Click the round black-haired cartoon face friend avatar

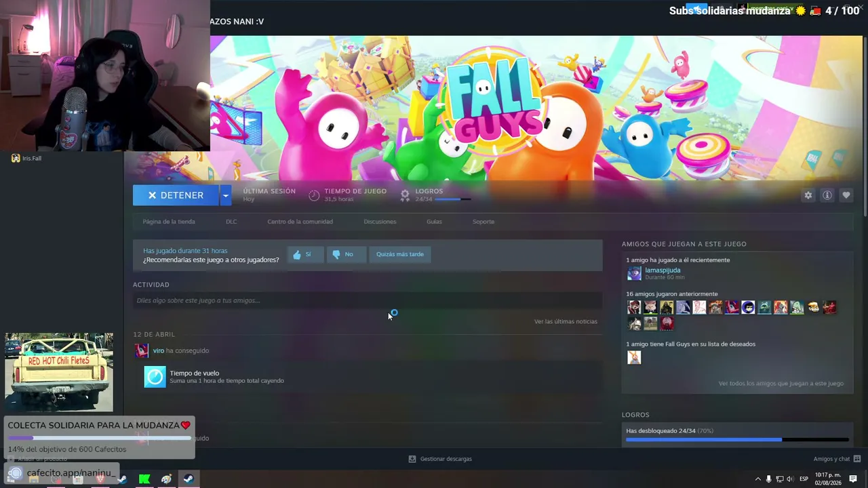coord(748,307)
